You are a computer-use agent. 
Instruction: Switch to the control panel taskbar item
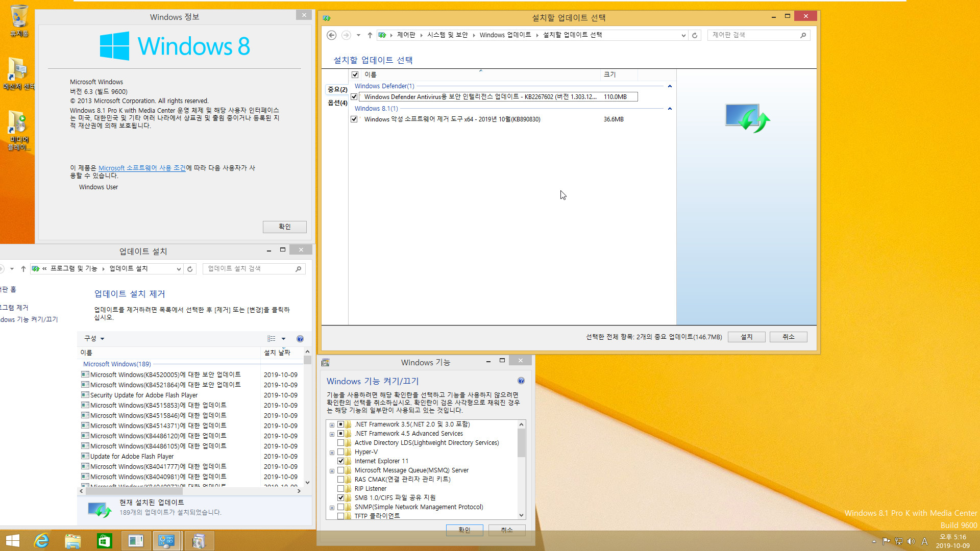(x=167, y=541)
